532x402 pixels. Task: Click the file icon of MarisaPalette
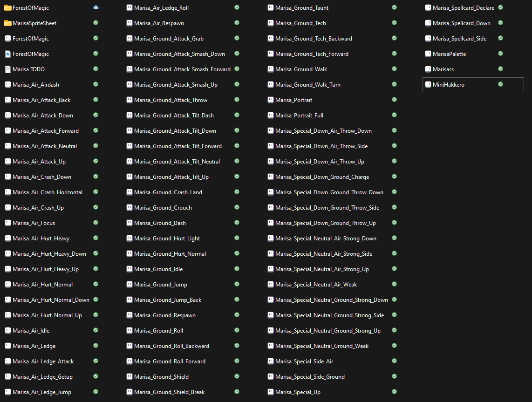tap(428, 54)
